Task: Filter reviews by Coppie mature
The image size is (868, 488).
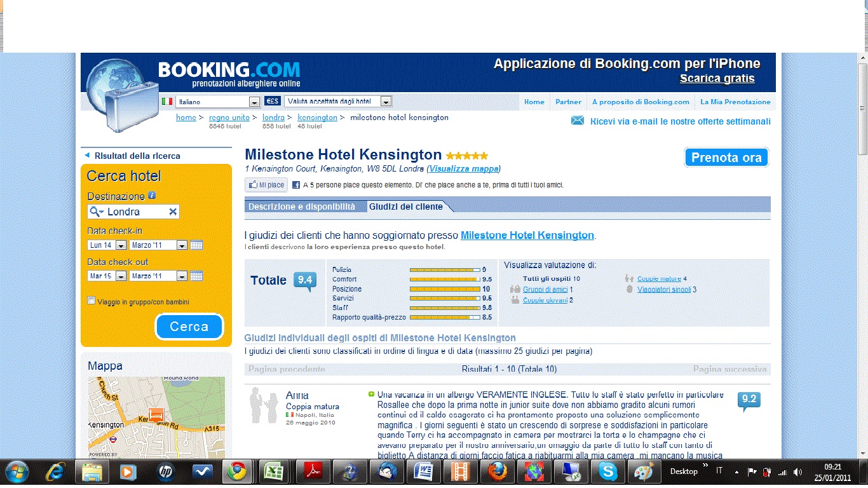Action: coord(659,278)
